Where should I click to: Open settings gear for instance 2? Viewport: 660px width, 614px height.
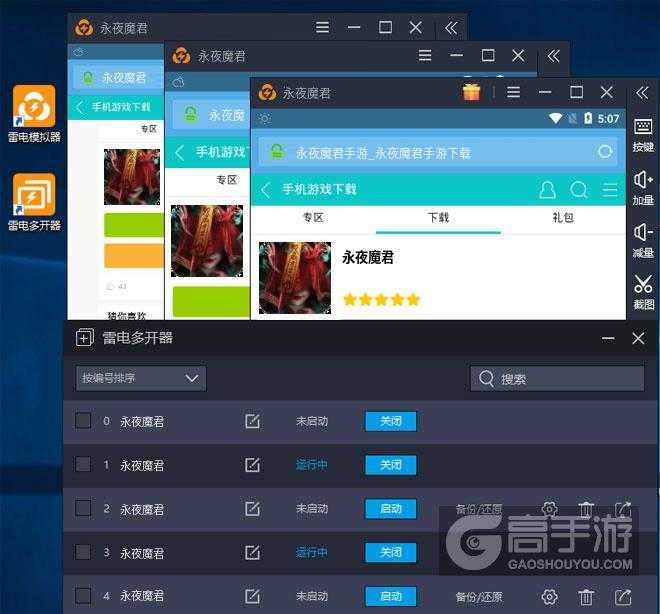click(x=549, y=509)
